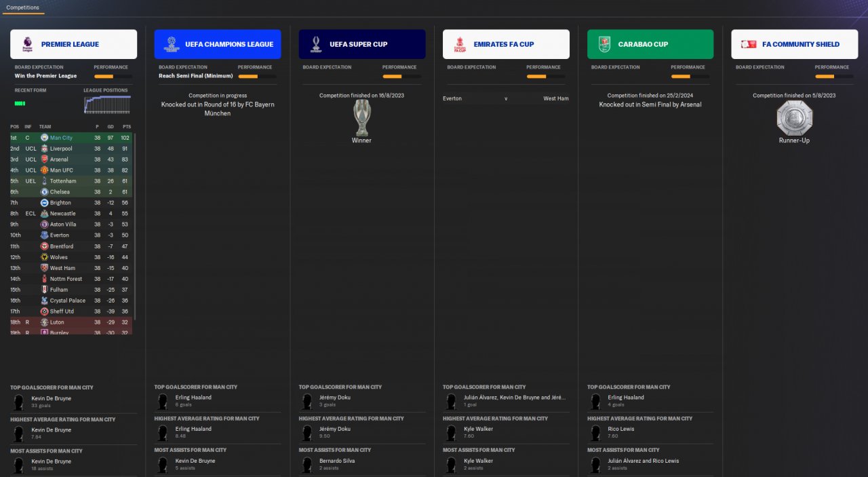The image size is (868, 477).
Task: Click the Brentford club badge
Action: [x=44, y=246]
